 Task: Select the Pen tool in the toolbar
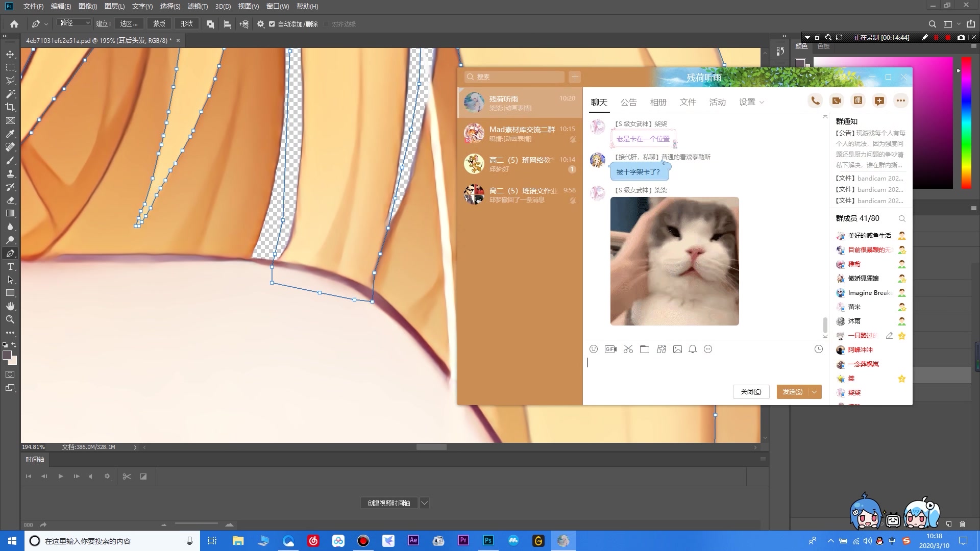tap(10, 253)
